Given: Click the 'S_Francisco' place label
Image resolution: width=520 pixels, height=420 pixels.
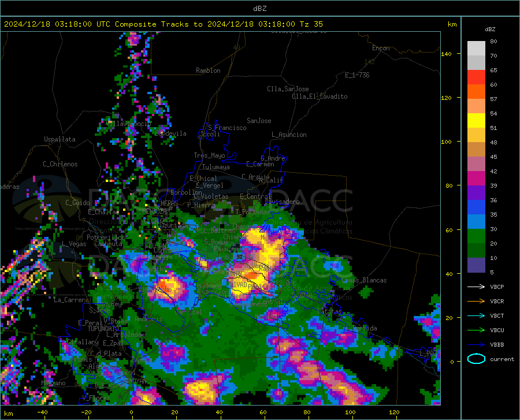Looking at the screenshot, I should point(227,128).
